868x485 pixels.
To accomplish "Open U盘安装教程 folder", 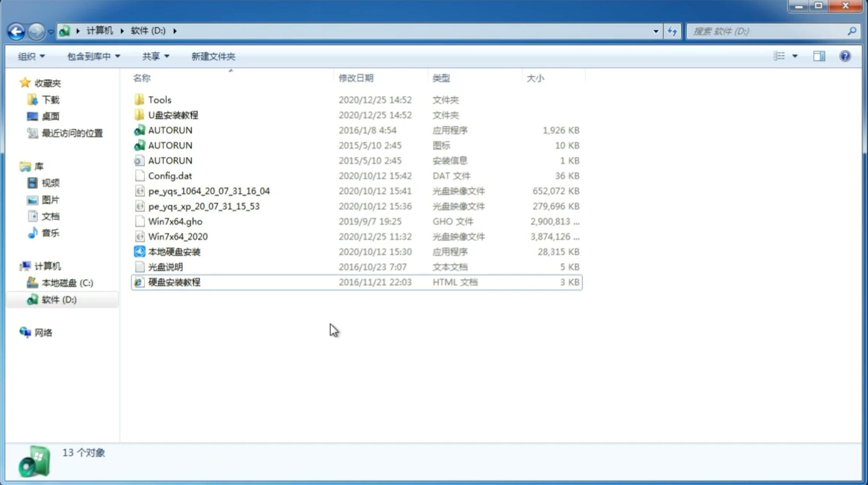I will click(x=173, y=115).
